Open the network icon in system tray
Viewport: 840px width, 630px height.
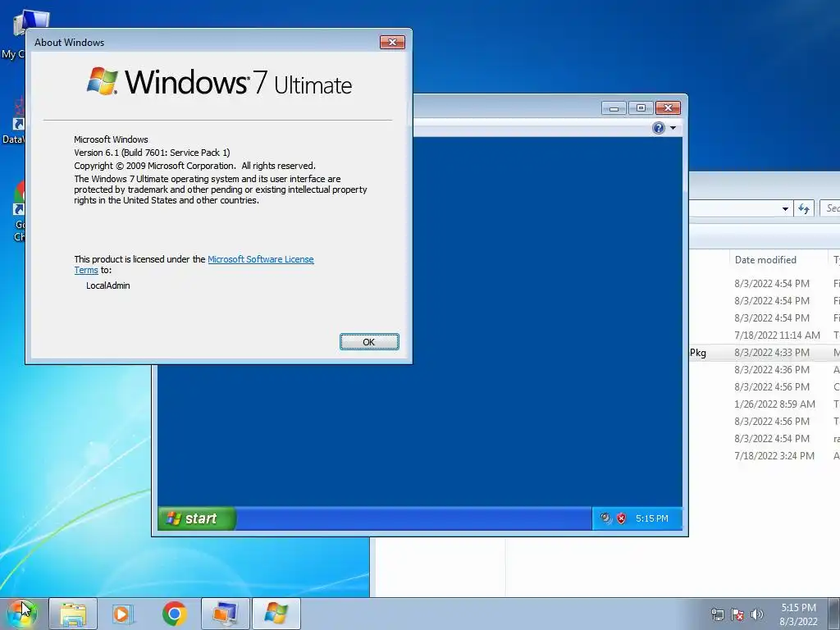point(717,614)
